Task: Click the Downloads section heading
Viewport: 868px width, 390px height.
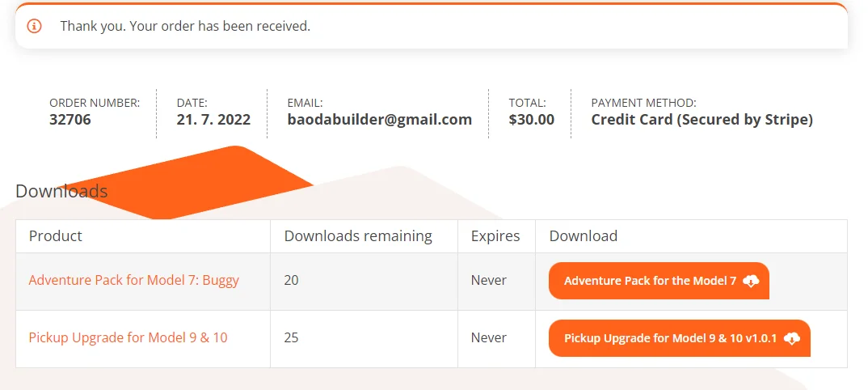Action: pyautogui.click(x=61, y=191)
